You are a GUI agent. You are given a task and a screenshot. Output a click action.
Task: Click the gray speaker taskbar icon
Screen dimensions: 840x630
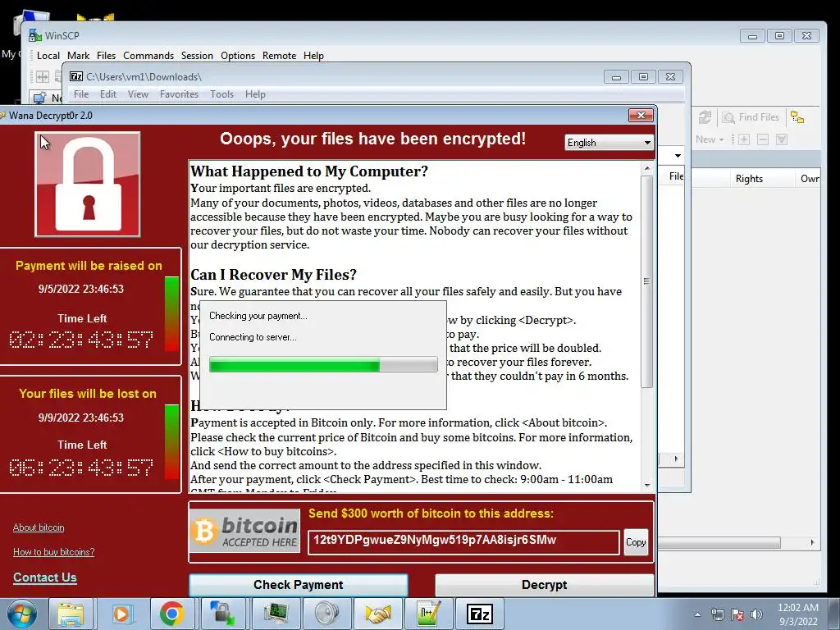[326, 614]
